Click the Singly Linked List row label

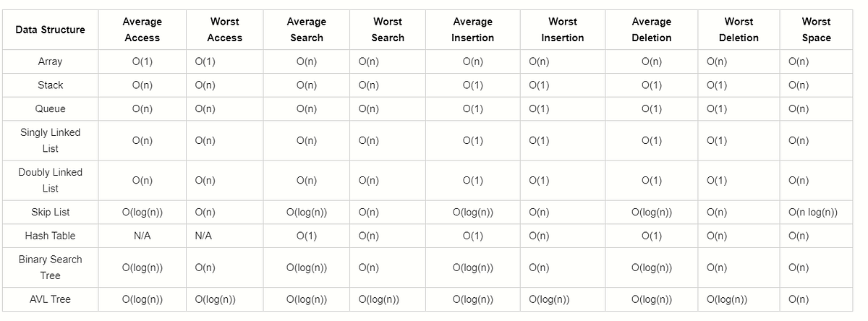click(51, 140)
